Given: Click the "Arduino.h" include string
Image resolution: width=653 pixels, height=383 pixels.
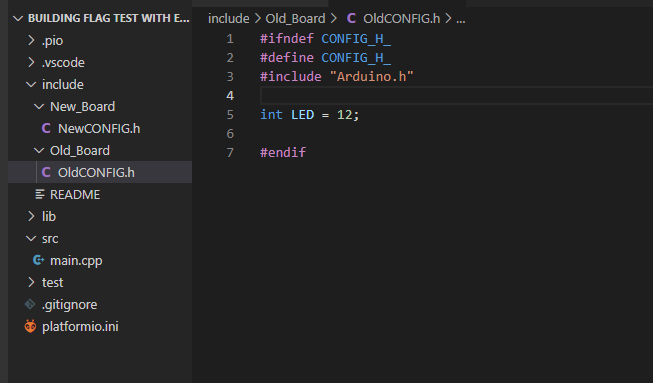Looking at the screenshot, I should [371, 77].
